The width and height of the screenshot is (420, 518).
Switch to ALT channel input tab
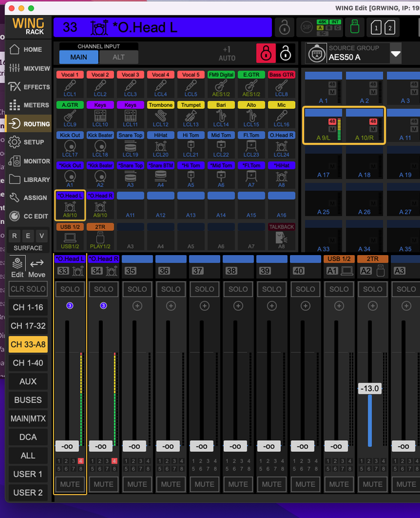[118, 57]
